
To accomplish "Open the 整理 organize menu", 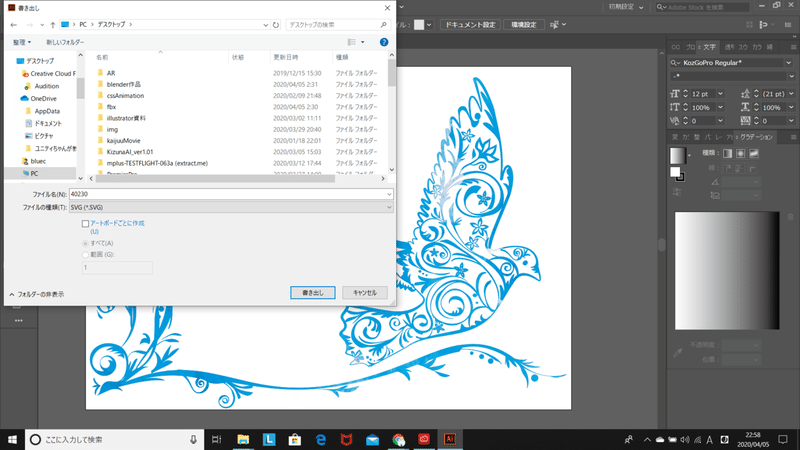I will pyautogui.click(x=22, y=42).
